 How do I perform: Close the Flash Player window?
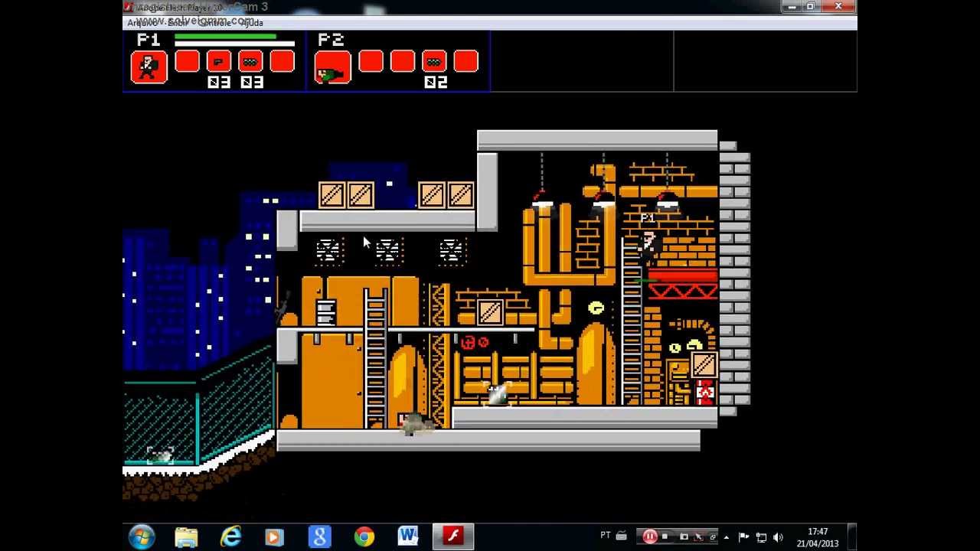[x=838, y=7]
